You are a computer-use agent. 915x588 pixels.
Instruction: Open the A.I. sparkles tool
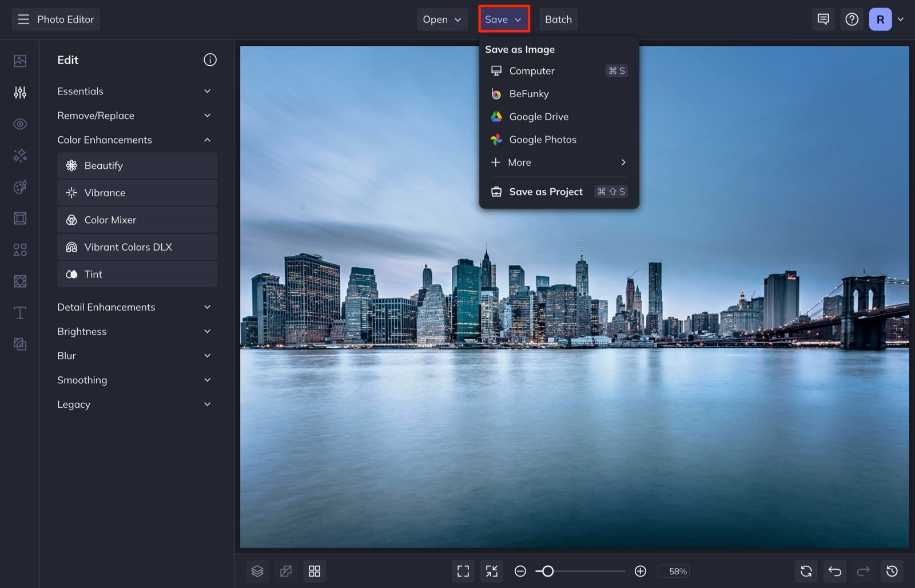coord(20,155)
